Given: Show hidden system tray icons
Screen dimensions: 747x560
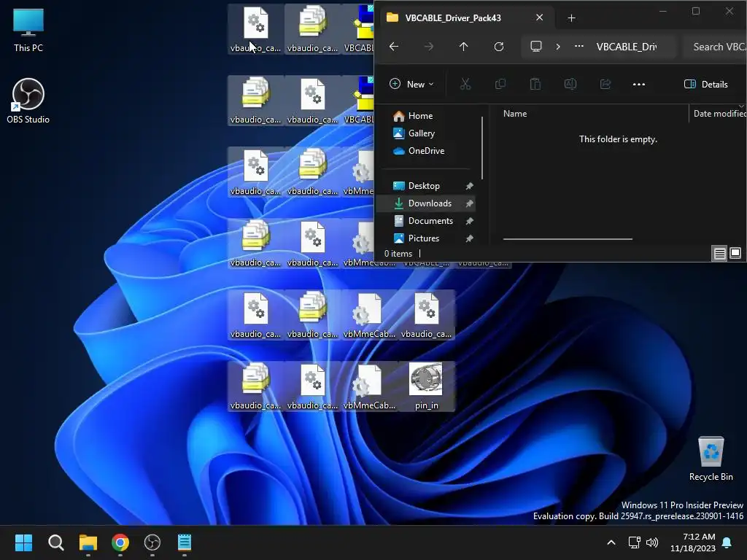Looking at the screenshot, I should pos(611,542).
